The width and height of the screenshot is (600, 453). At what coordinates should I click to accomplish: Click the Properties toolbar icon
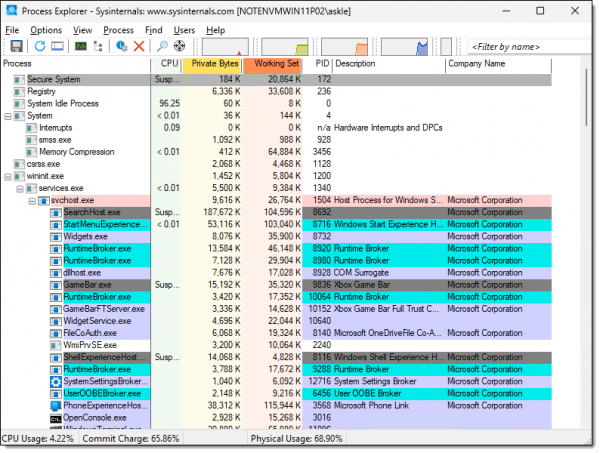122,46
